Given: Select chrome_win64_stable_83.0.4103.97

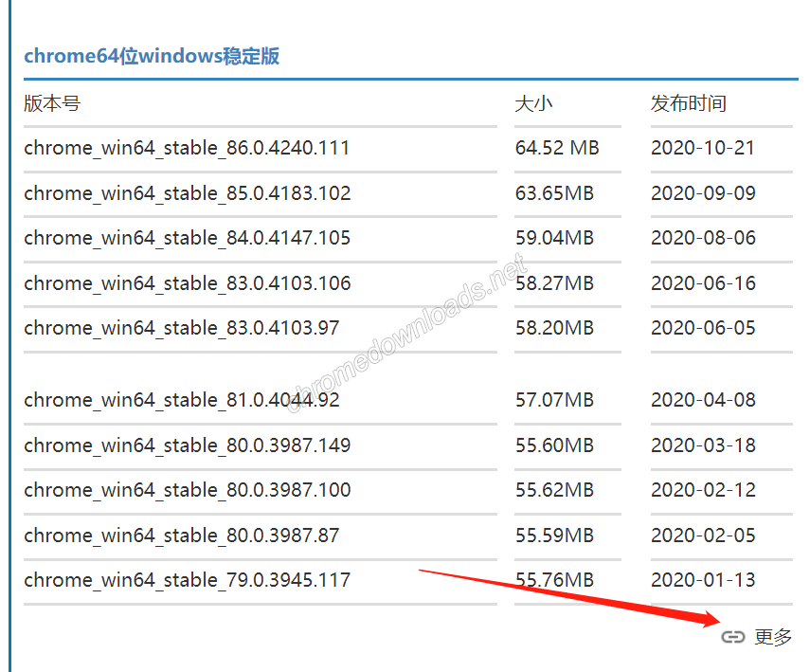Looking at the screenshot, I should pyautogui.click(x=182, y=328).
